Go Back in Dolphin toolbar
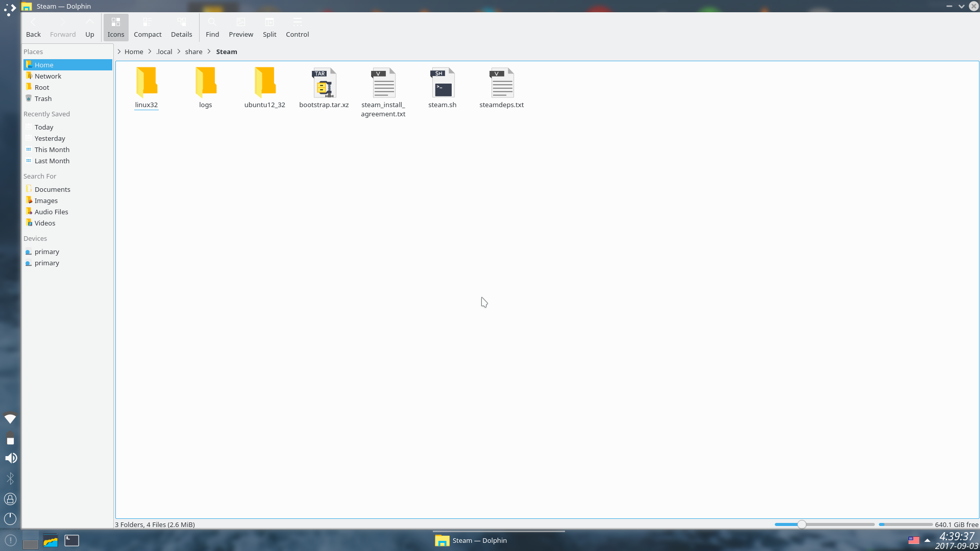This screenshot has width=980, height=551. (x=33, y=27)
